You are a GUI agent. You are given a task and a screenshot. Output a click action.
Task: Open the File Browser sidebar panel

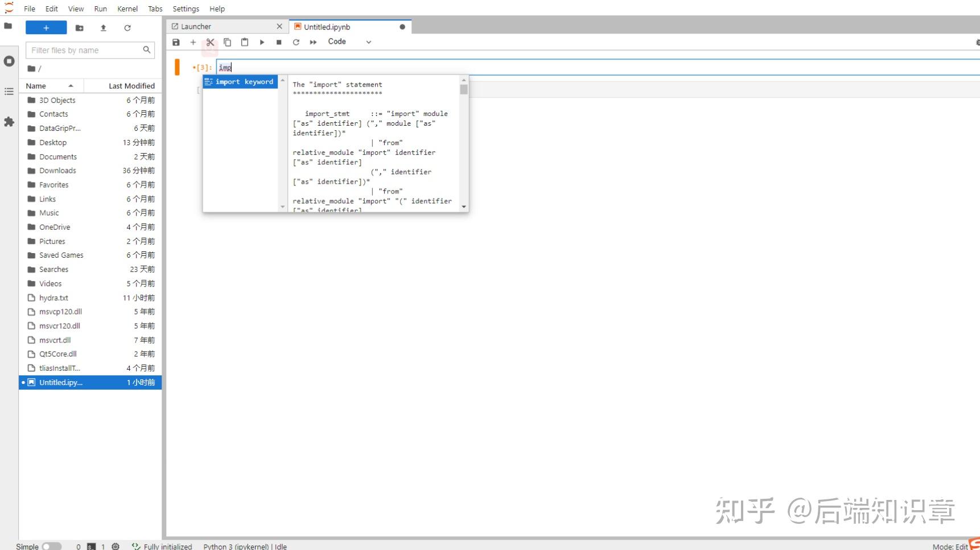pyautogui.click(x=9, y=26)
